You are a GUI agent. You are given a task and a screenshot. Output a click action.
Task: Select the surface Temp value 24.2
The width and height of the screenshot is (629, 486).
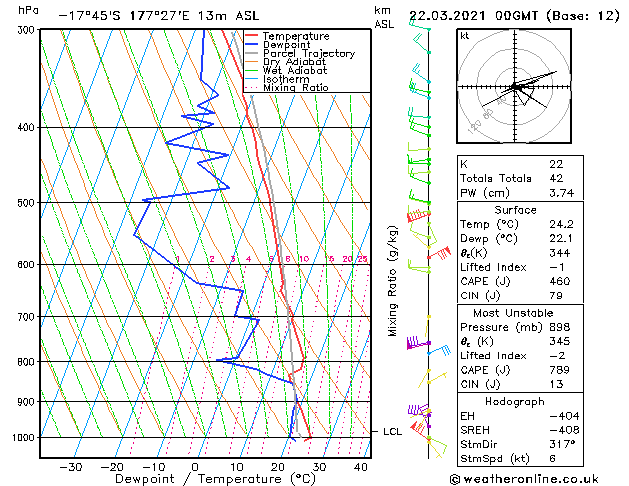point(561,224)
